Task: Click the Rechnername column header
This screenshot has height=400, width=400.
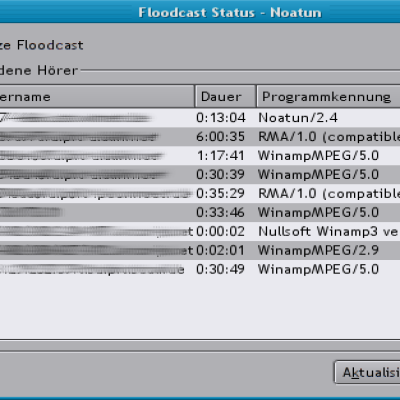Action: 97,96
